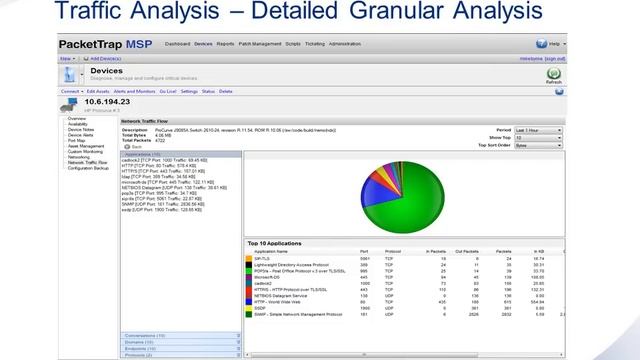The height and width of the screenshot is (360, 640).
Task: Select the HTTP TCP Port 80 list entry
Action: click(159, 166)
